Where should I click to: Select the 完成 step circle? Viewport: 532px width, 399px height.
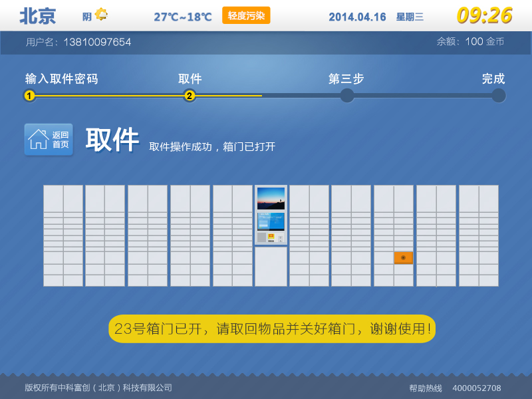click(499, 96)
